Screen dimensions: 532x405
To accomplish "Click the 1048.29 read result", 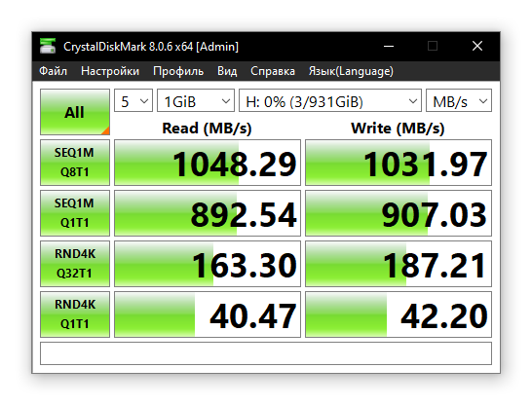I will point(208,163).
